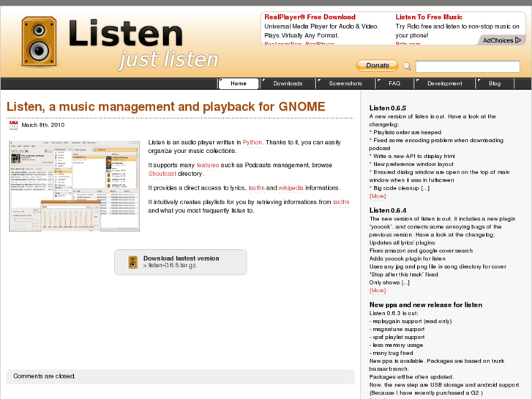Click the 'Comments are closed.' text
Image resolution: width=532 pixels, height=399 pixels.
click(44, 376)
